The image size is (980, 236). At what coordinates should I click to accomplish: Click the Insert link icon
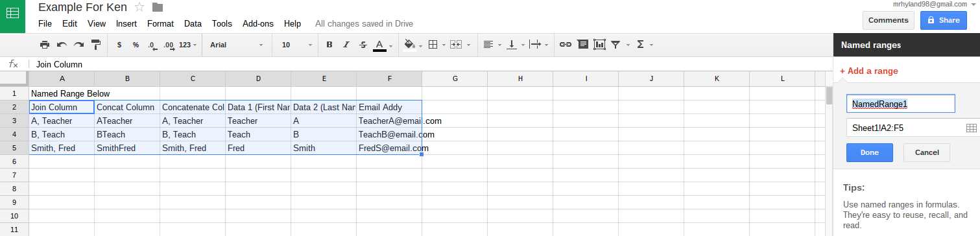pos(566,45)
